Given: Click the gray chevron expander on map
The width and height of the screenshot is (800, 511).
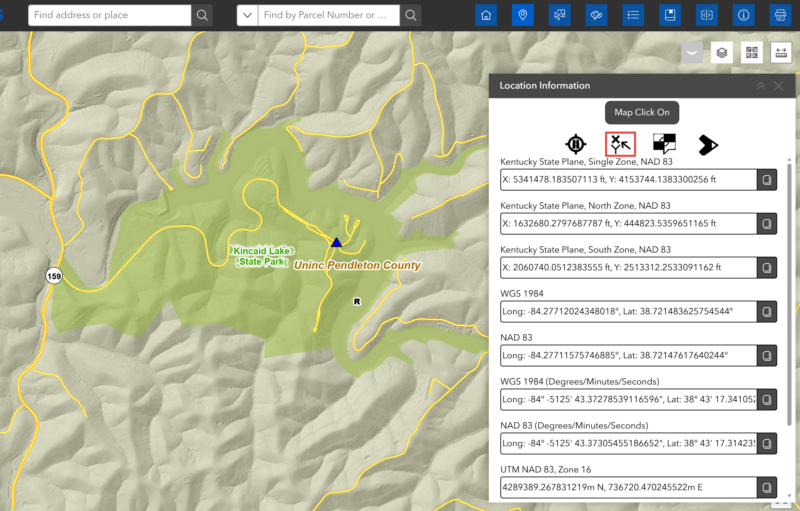Looking at the screenshot, I should [691, 53].
